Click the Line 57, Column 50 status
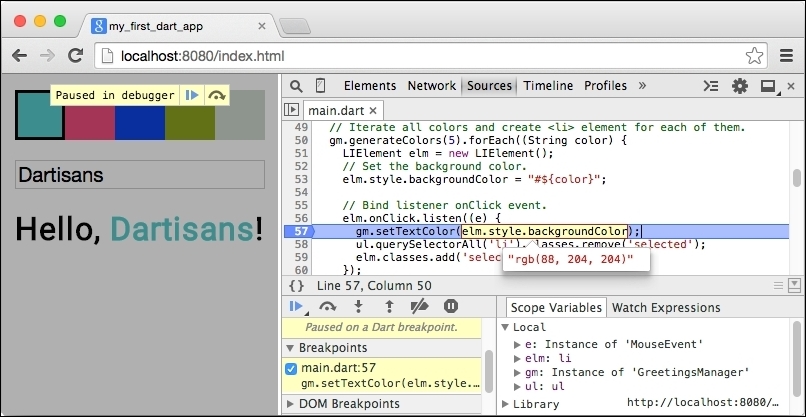The image size is (806, 417). click(x=374, y=286)
